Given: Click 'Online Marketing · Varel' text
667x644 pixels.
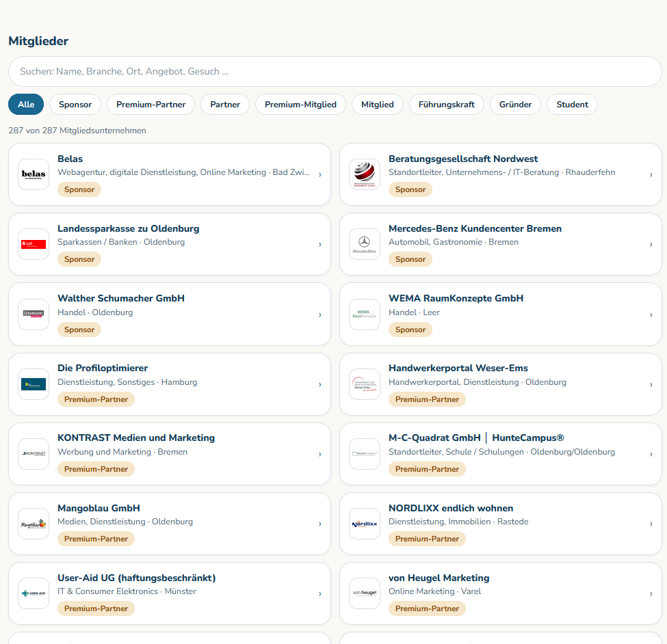Looking at the screenshot, I should 434,591.
